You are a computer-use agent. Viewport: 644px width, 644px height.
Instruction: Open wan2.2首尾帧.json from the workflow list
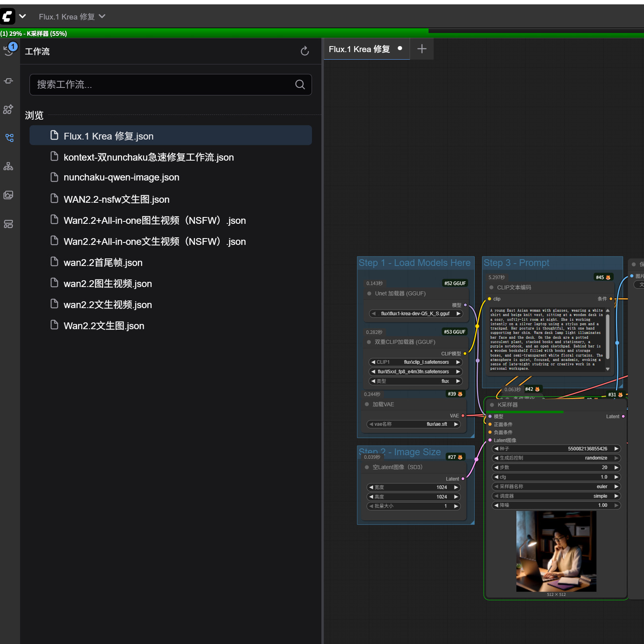tap(103, 263)
